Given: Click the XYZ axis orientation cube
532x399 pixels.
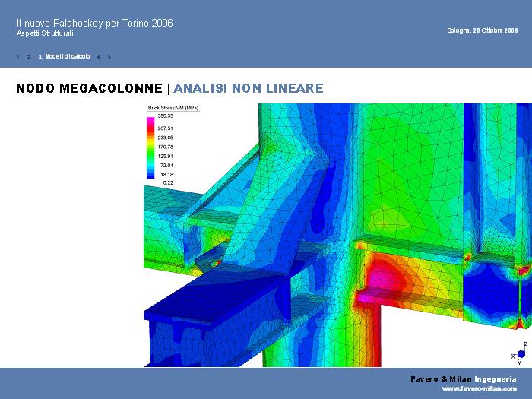Looking at the screenshot, I should (x=521, y=354).
